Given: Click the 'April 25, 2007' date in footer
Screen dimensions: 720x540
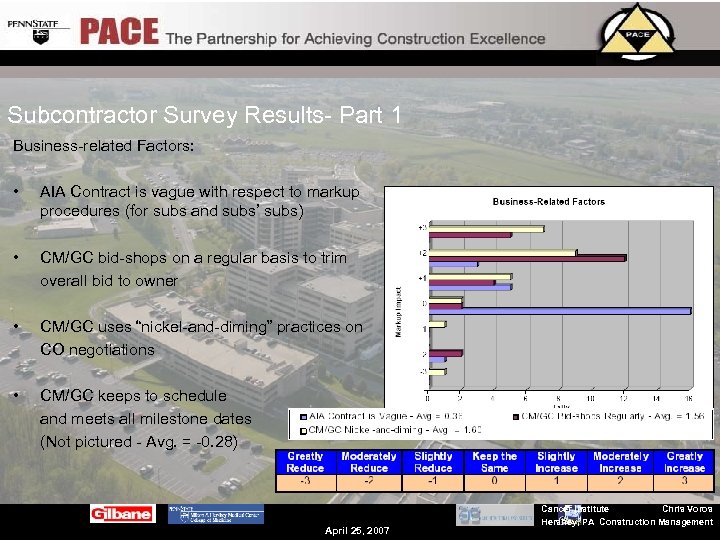Looking at the screenshot, I should (357, 531).
